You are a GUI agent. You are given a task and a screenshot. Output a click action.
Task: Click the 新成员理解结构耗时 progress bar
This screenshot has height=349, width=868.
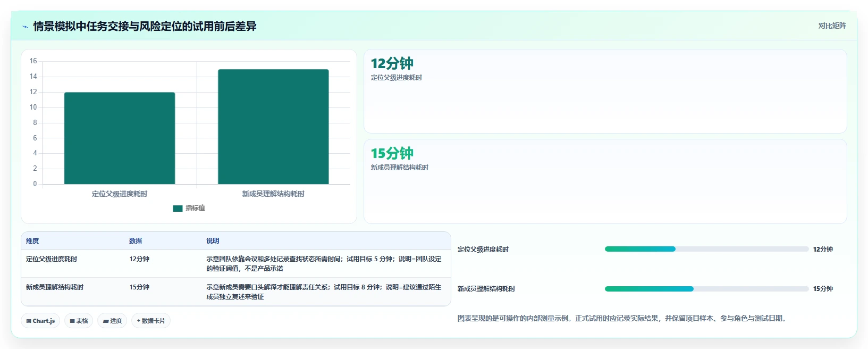click(x=706, y=289)
